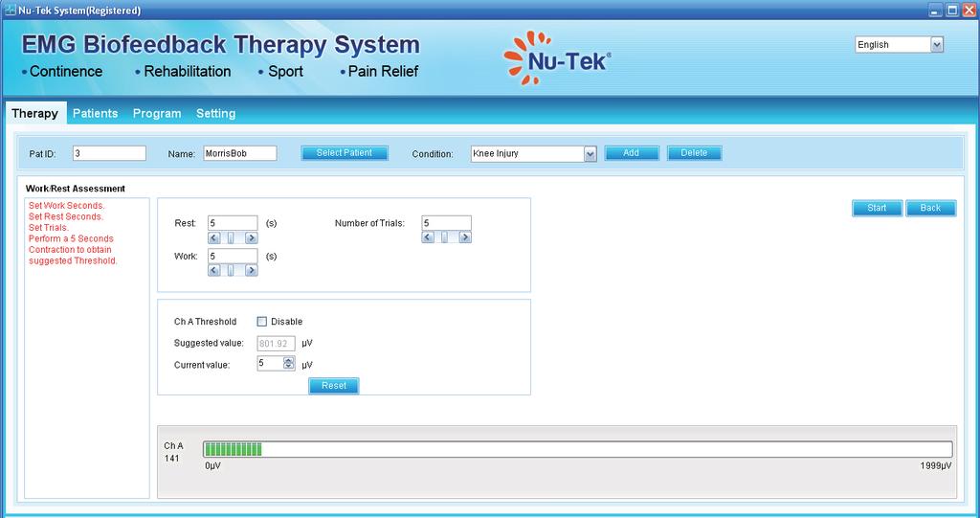Click the Nu-Tek logo in header
This screenshot has height=518, width=980.
pyautogui.click(x=557, y=57)
